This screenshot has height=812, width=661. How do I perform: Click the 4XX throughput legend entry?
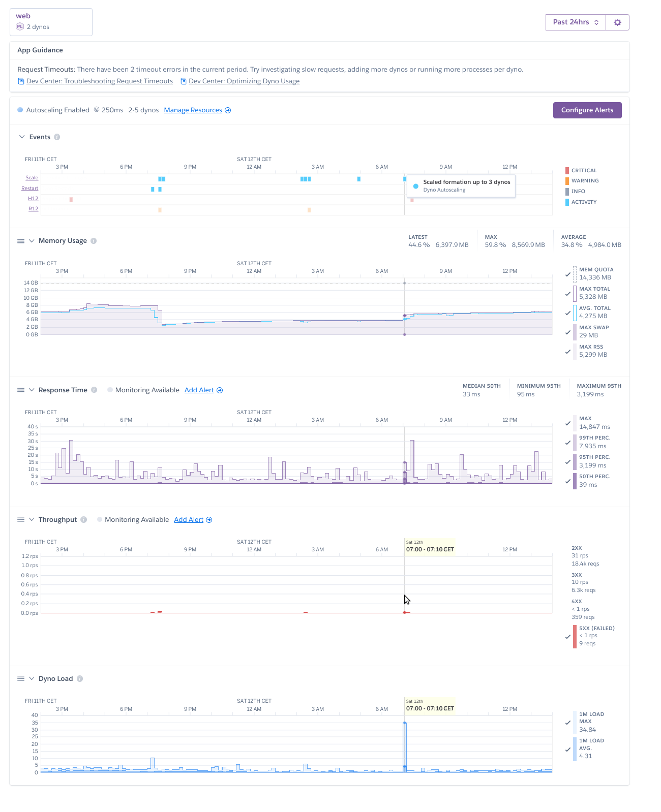583,609
